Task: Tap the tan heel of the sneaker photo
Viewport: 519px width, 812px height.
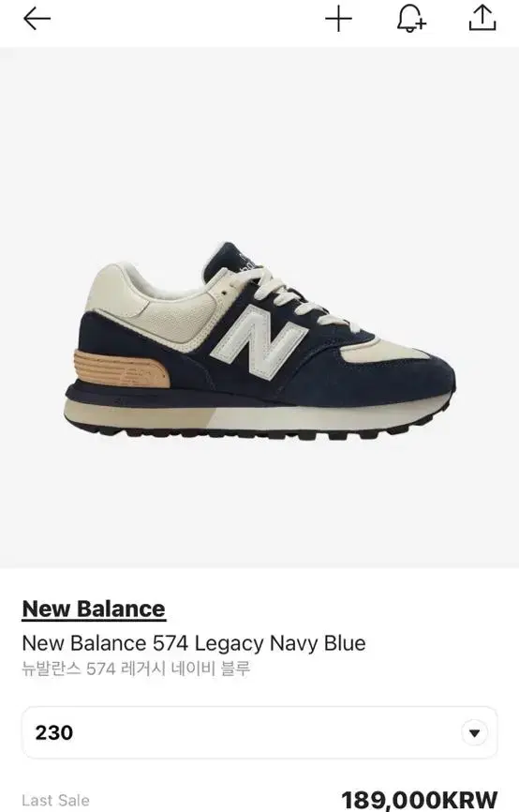Action: (x=122, y=369)
